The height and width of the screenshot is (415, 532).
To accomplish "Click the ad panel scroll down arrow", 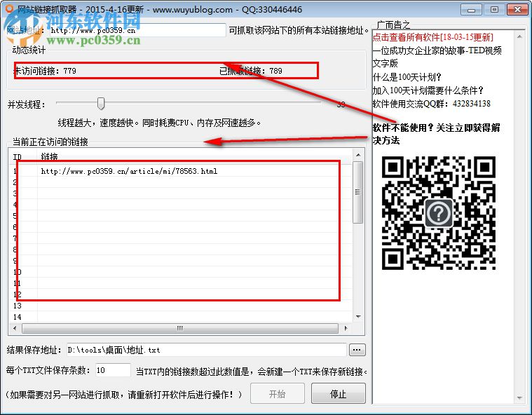I will (519, 397).
